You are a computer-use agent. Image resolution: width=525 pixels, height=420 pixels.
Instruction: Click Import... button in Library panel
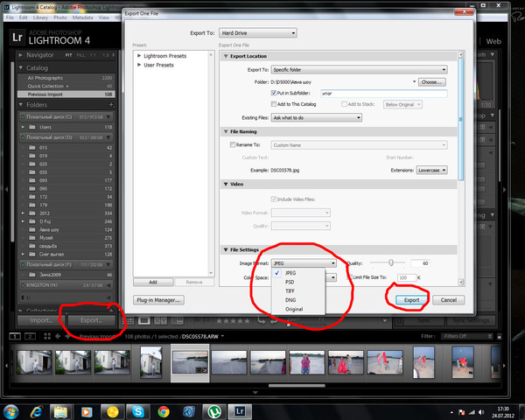41,320
